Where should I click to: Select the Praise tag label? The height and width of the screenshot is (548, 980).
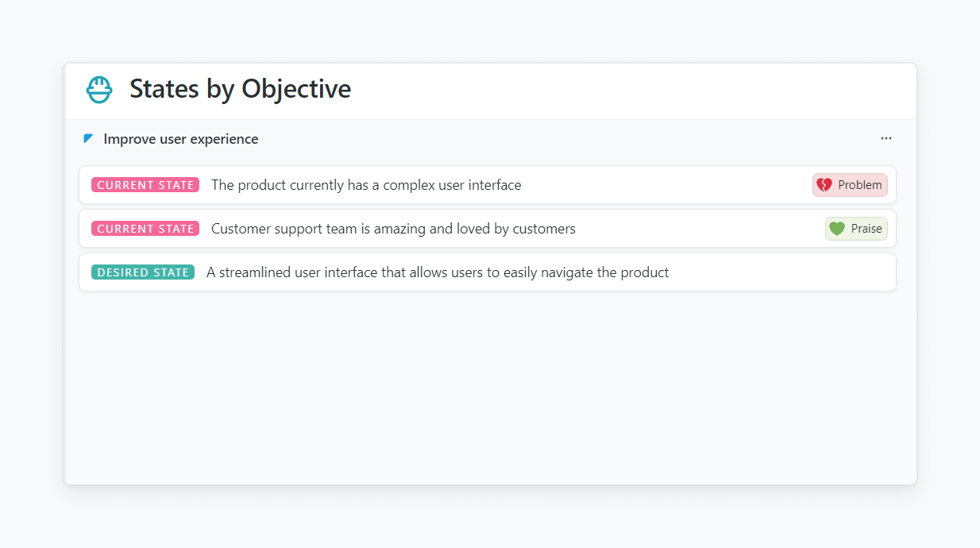[x=866, y=229]
